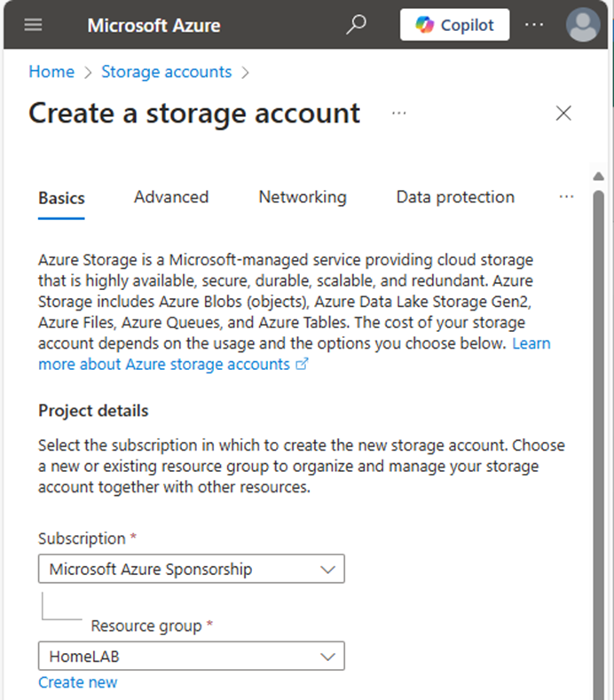
Task: Click Create new resource group link
Action: point(77,682)
